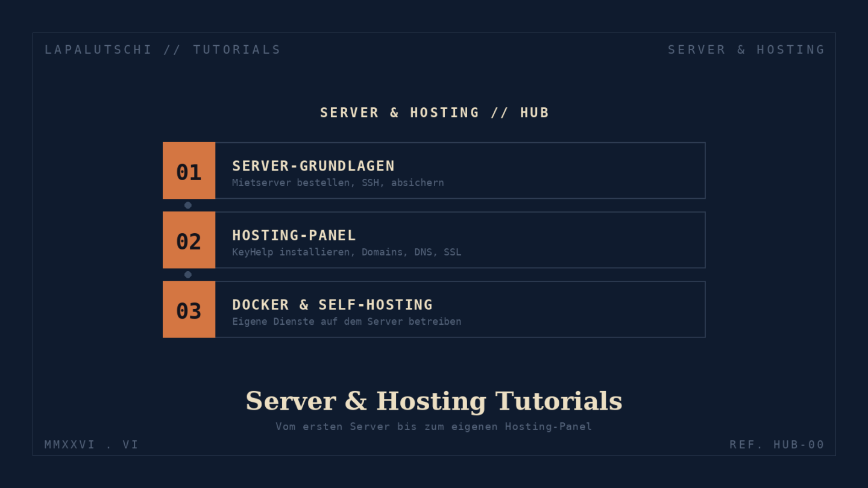
Task: Open the SERVER-GRUNDLAGEN card
Action: point(434,170)
